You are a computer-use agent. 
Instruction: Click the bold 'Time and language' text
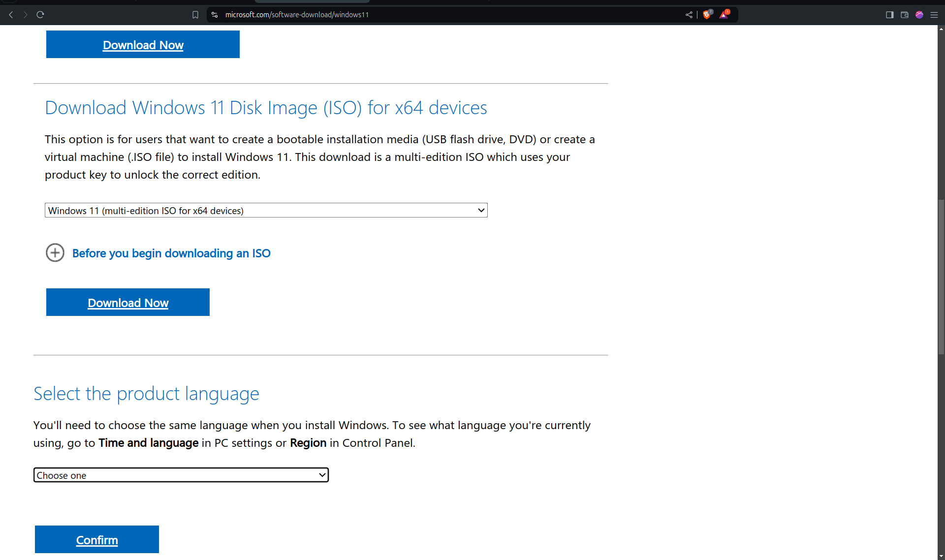pyautogui.click(x=148, y=443)
